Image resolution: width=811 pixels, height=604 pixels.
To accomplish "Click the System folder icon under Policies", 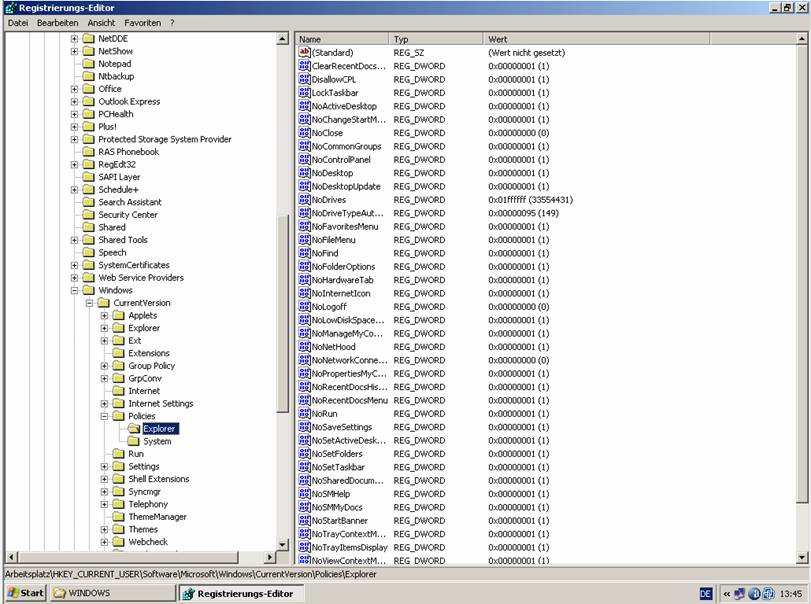I will [133, 441].
